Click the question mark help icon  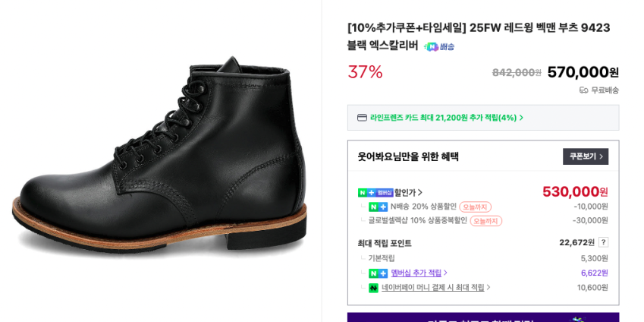tap(603, 242)
